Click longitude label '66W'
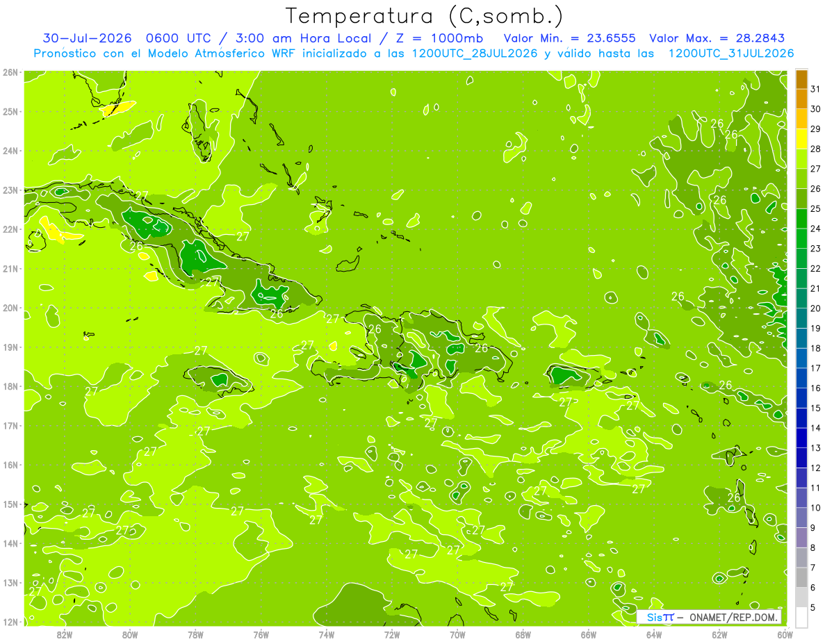Viewport: 834px width, 644px height. (588, 634)
